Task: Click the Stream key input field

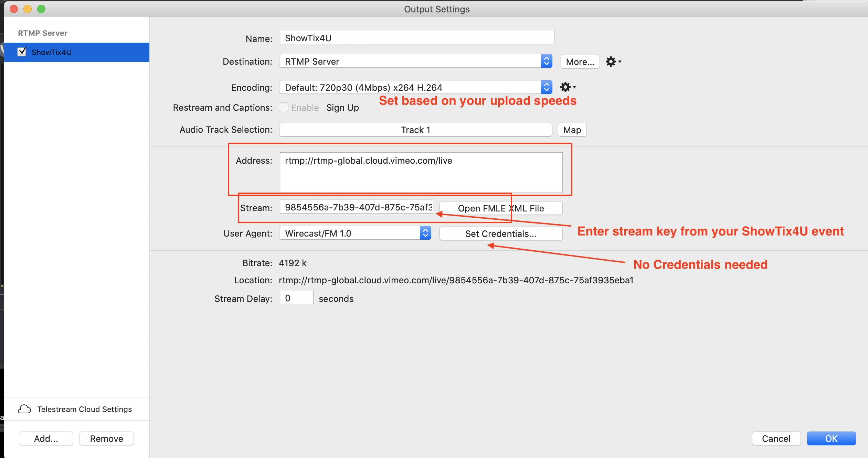Action: pyautogui.click(x=356, y=207)
